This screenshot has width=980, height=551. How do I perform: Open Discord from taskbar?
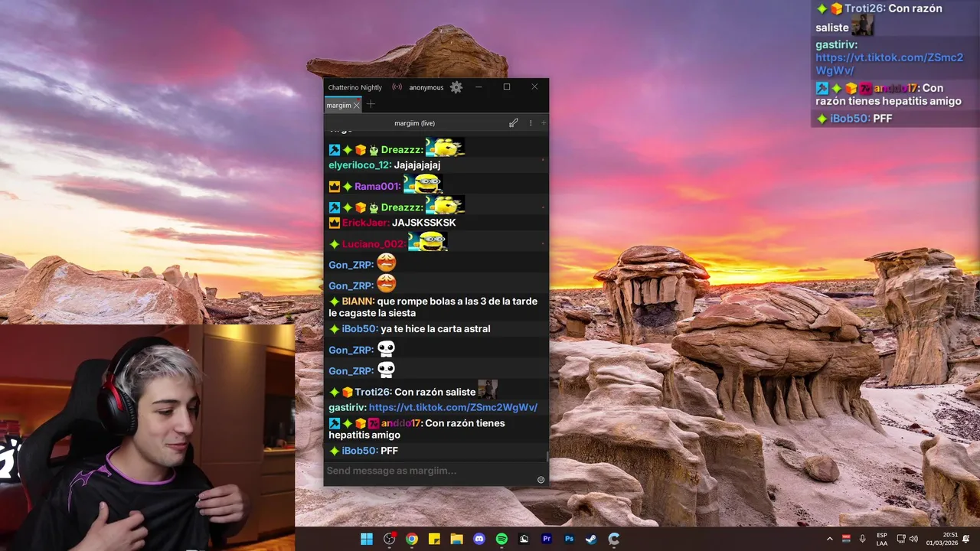click(x=479, y=539)
